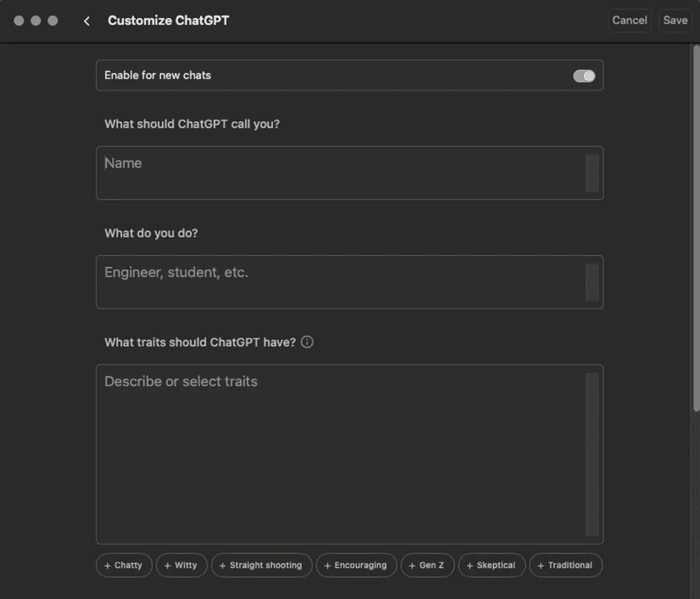
Task: Add the Chatty trait chip
Action: tap(124, 565)
